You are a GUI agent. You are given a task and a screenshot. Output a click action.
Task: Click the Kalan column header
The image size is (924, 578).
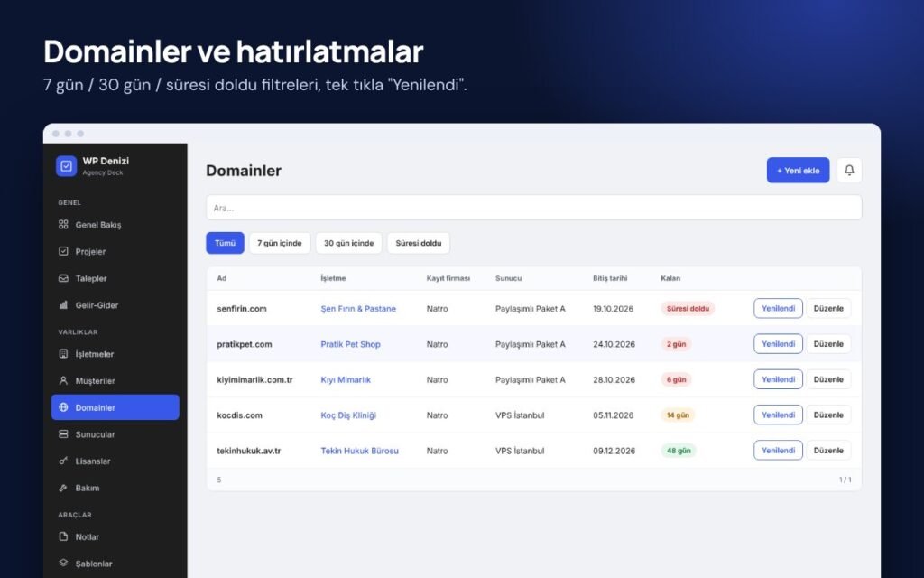670,278
